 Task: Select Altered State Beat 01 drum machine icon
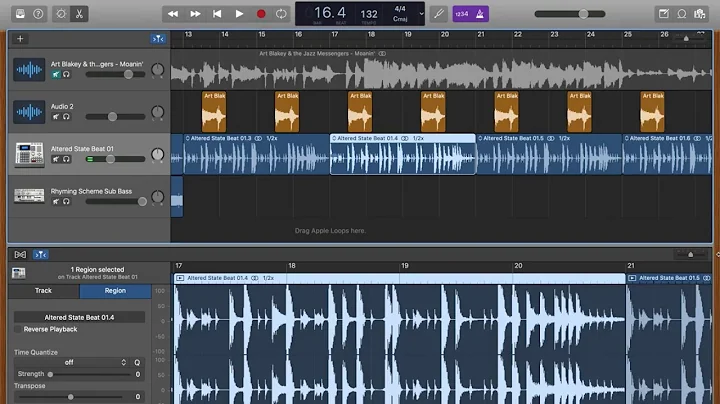(29, 154)
